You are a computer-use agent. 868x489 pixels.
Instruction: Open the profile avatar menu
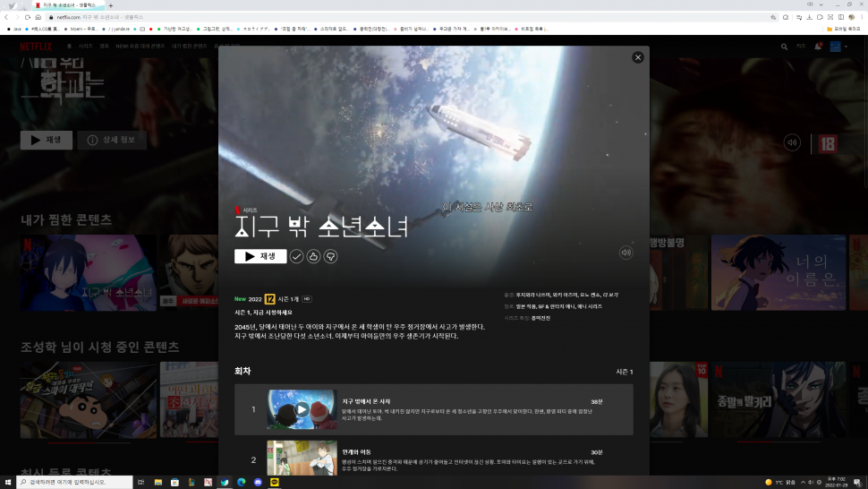(x=836, y=47)
